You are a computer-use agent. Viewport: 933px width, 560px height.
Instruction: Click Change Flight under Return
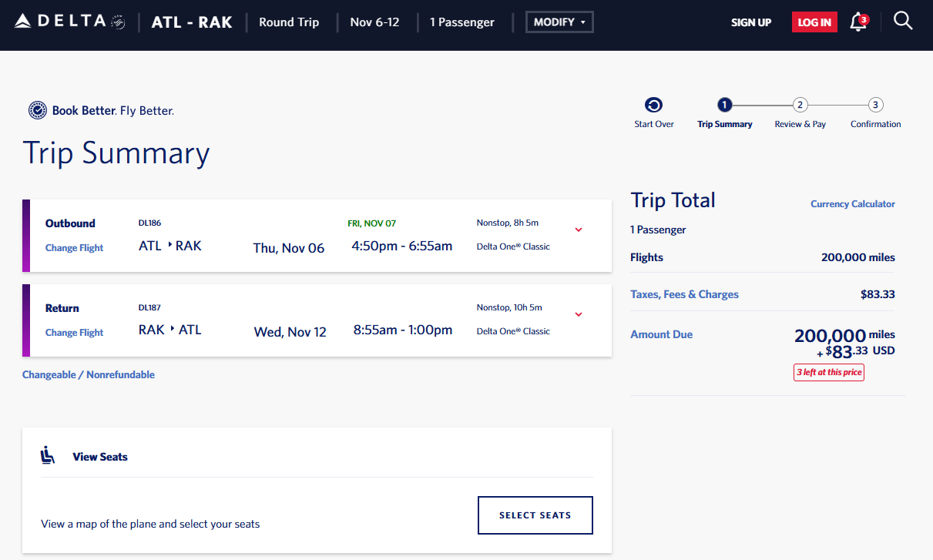pos(74,333)
